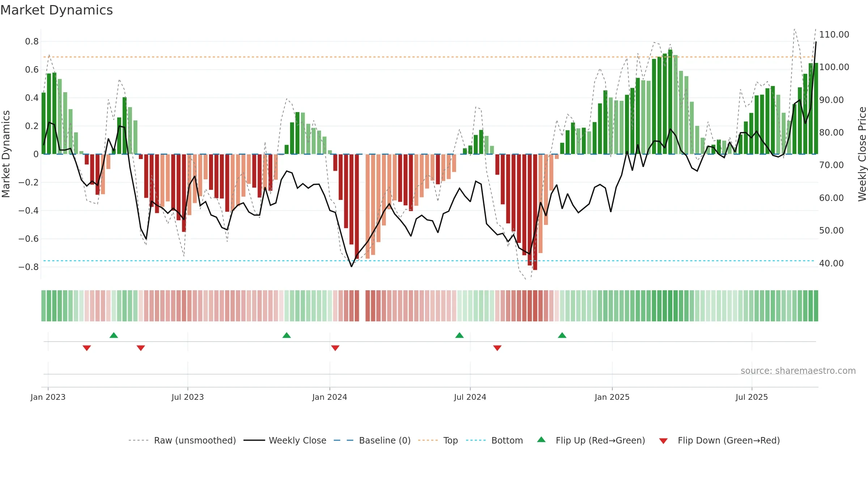
Task: Click the 0.2 tick on the left axis
Action: point(32,126)
